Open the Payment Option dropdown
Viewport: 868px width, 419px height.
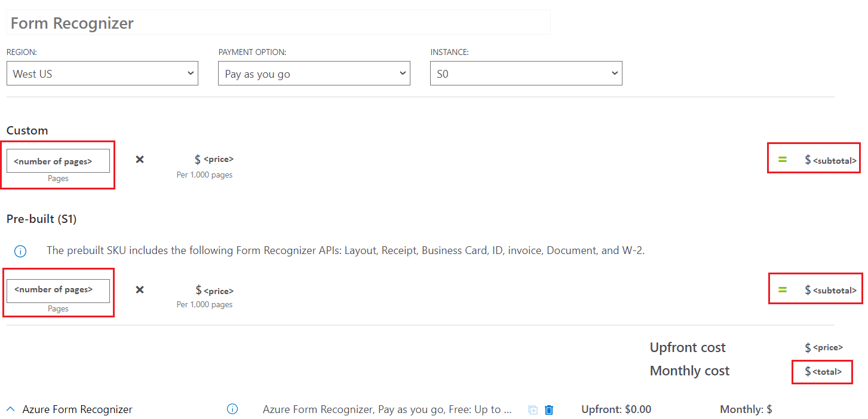pos(314,74)
